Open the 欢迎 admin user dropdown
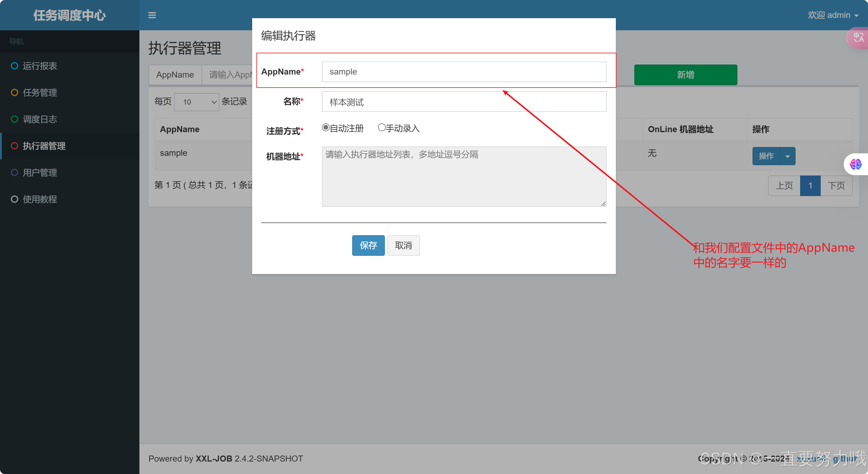Screen dimensions: 868x474 tap(833, 15)
